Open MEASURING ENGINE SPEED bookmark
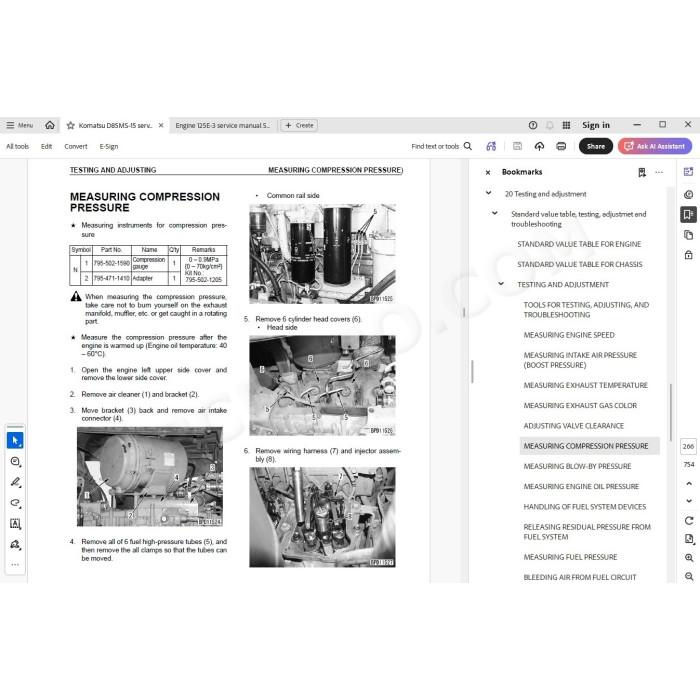The height and width of the screenshot is (700, 700). (569, 335)
